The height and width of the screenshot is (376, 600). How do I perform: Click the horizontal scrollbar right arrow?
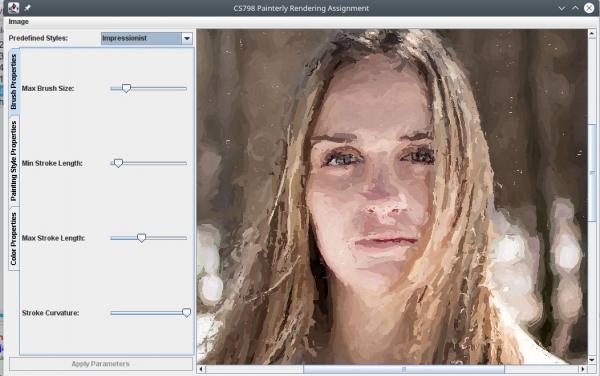[582, 369]
